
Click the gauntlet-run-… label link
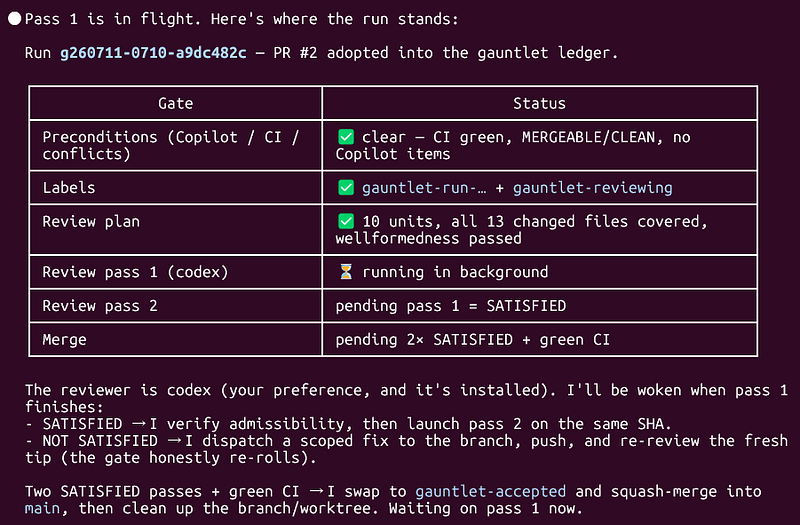424,188
